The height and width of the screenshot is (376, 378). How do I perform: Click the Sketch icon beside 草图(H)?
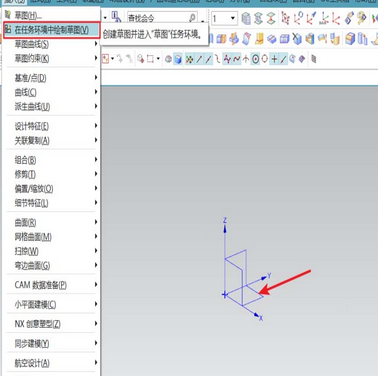(8, 15)
